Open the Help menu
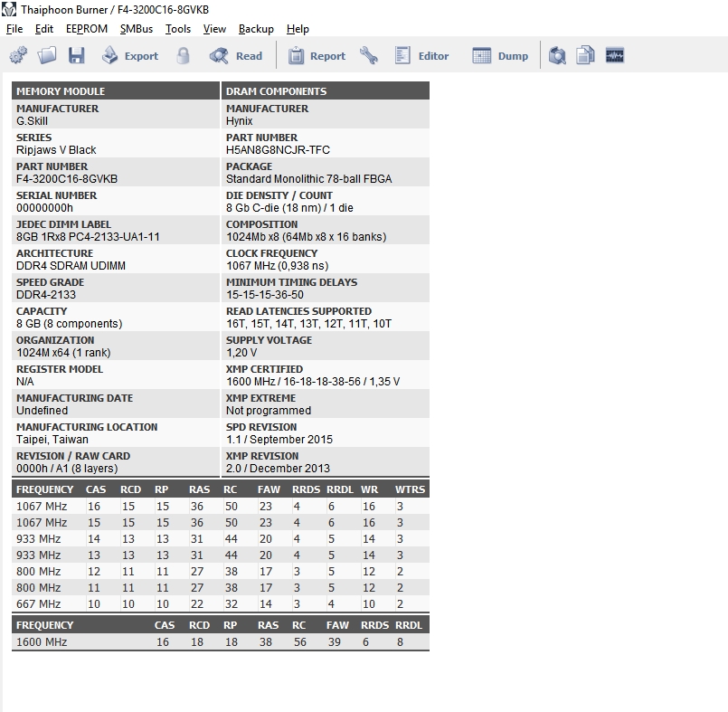The width and height of the screenshot is (728, 712). (298, 29)
